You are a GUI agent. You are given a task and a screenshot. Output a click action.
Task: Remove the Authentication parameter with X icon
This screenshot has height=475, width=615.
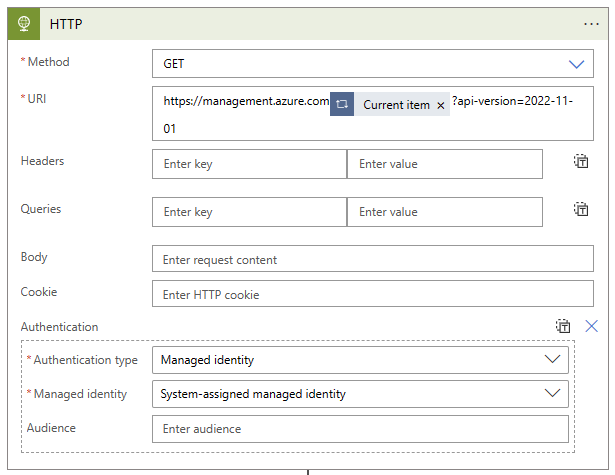point(591,326)
